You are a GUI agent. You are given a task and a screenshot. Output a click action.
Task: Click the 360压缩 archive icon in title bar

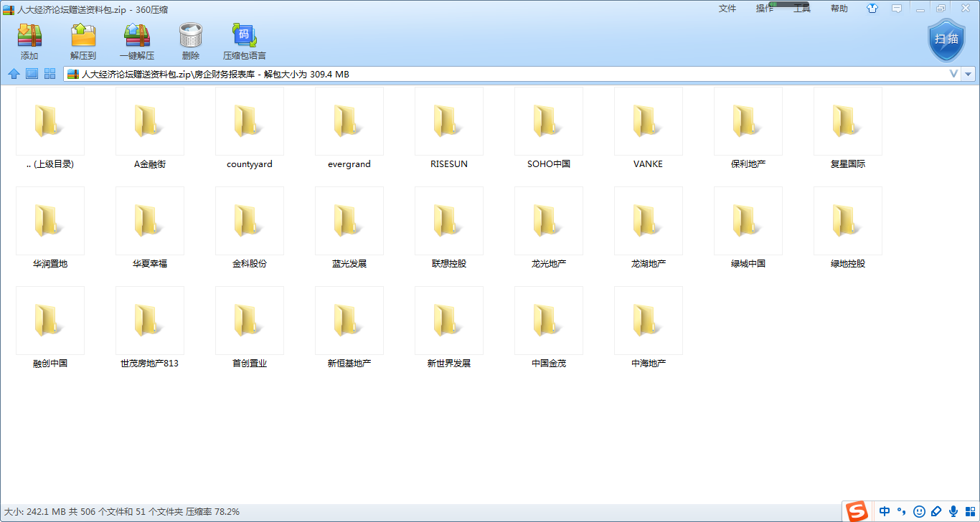9,9
